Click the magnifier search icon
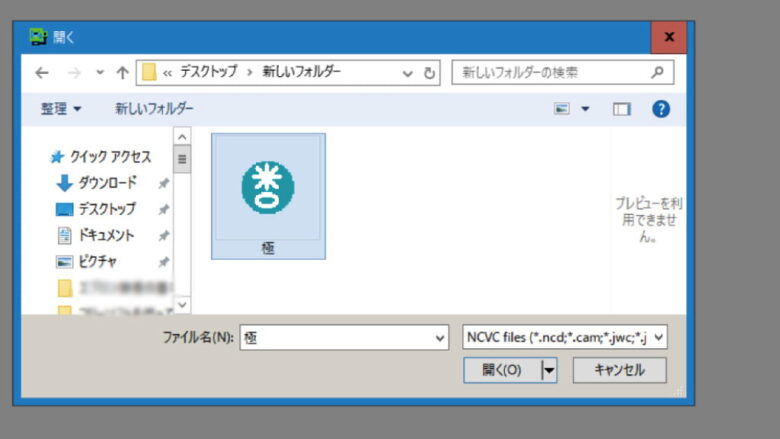 (x=657, y=73)
